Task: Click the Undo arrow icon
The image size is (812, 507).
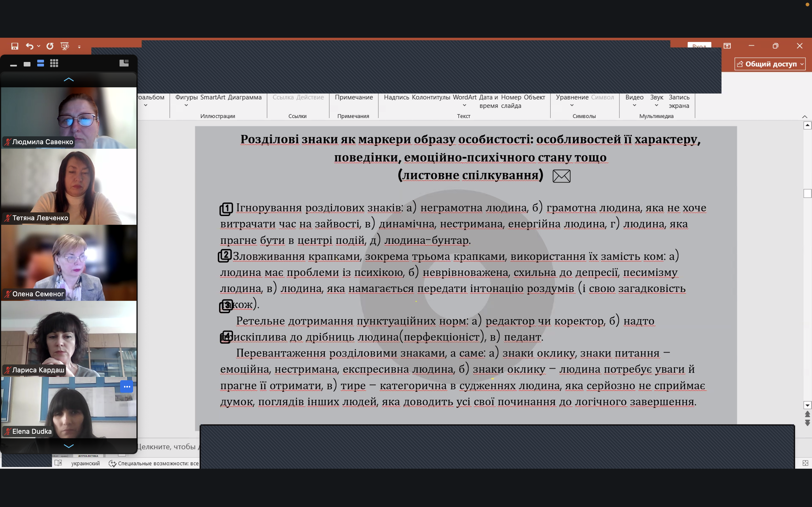Action: pos(30,46)
